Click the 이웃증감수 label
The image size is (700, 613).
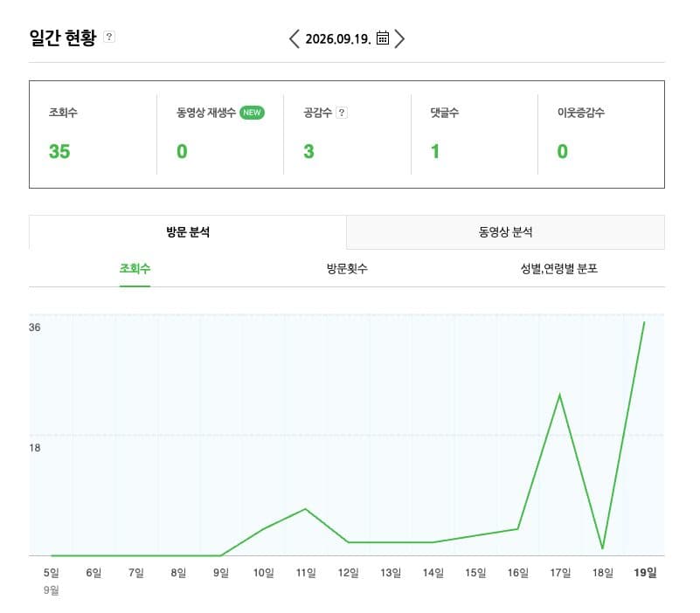(581, 113)
